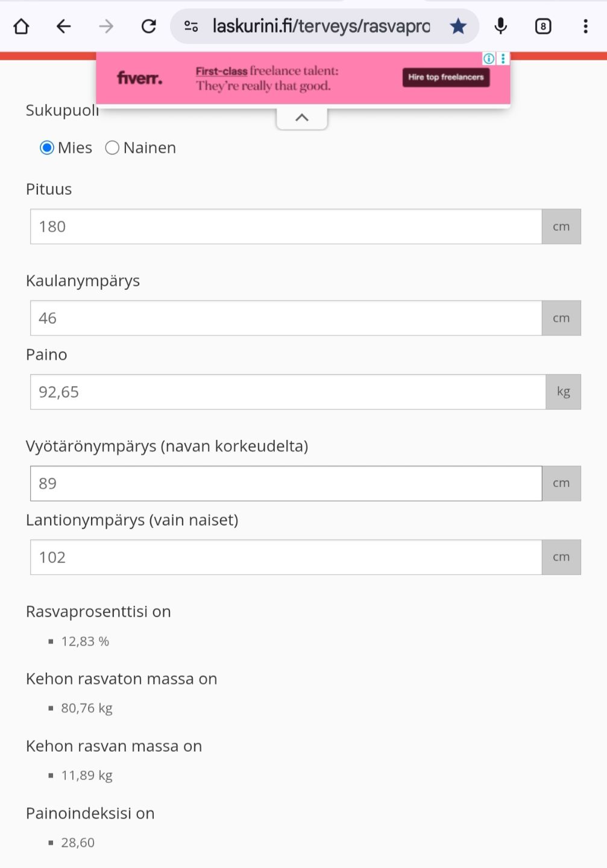Collapse the ad banner with the chevron
This screenshot has height=868, width=607.
[302, 118]
